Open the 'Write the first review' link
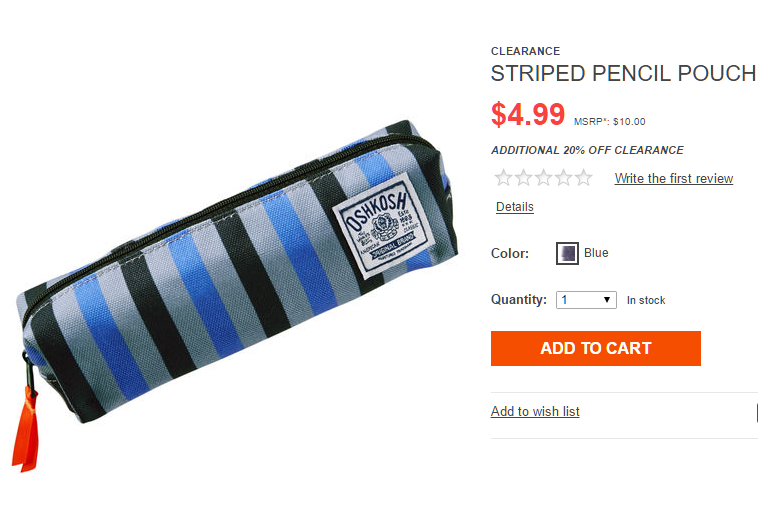Viewport: 758px width, 513px height. click(x=674, y=178)
